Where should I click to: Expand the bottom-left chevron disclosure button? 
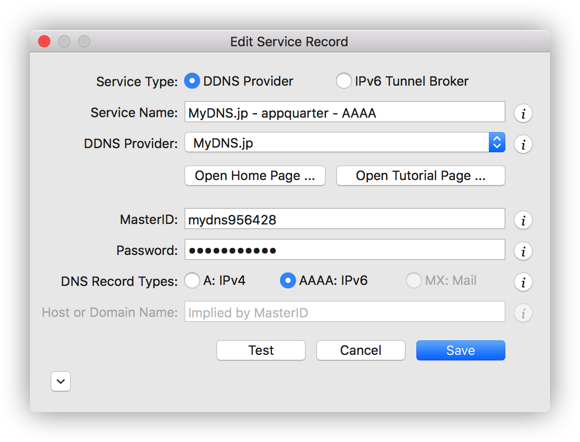click(x=61, y=381)
